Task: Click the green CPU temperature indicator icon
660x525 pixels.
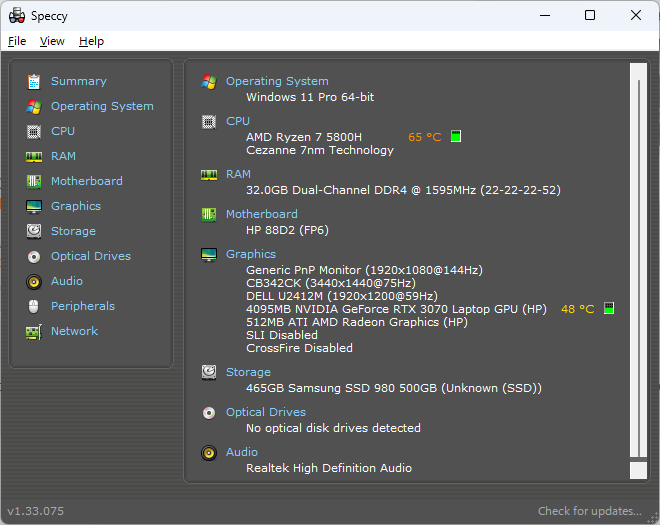Action: [456, 136]
